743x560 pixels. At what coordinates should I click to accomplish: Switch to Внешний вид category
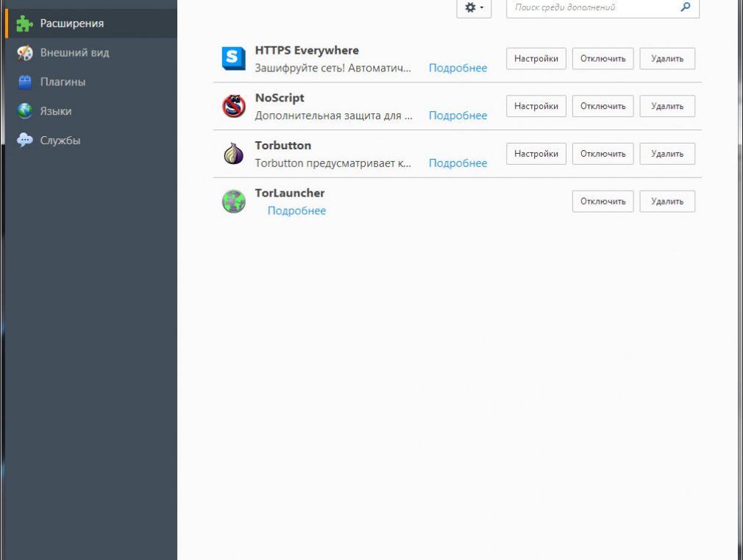tap(91, 53)
